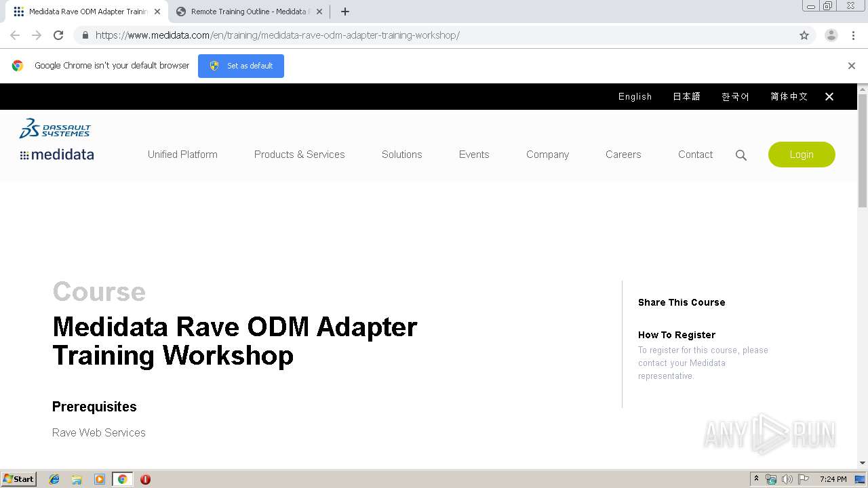
Task: Click the address bar URL
Action: pyautogui.click(x=277, y=35)
